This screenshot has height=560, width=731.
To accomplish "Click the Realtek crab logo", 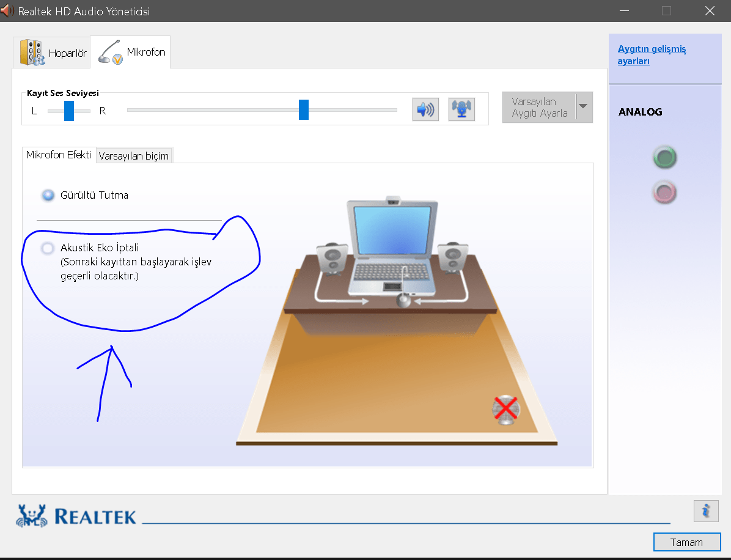I will pos(32,516).
